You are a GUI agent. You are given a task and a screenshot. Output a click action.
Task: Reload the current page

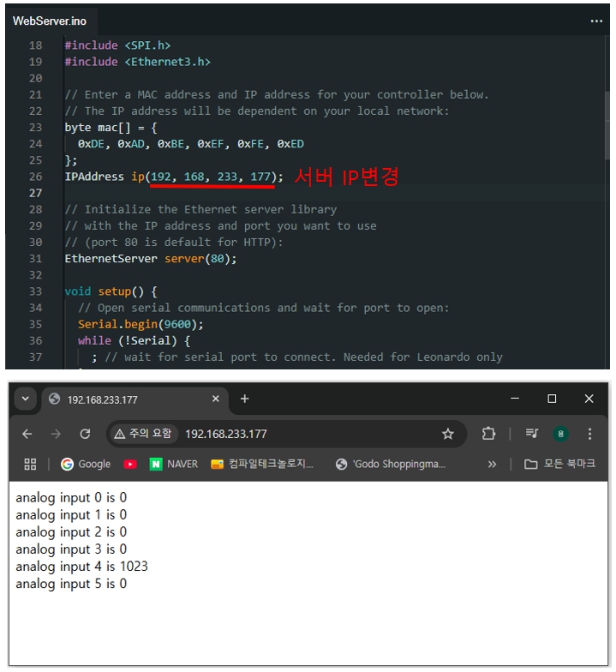[85, 435]
